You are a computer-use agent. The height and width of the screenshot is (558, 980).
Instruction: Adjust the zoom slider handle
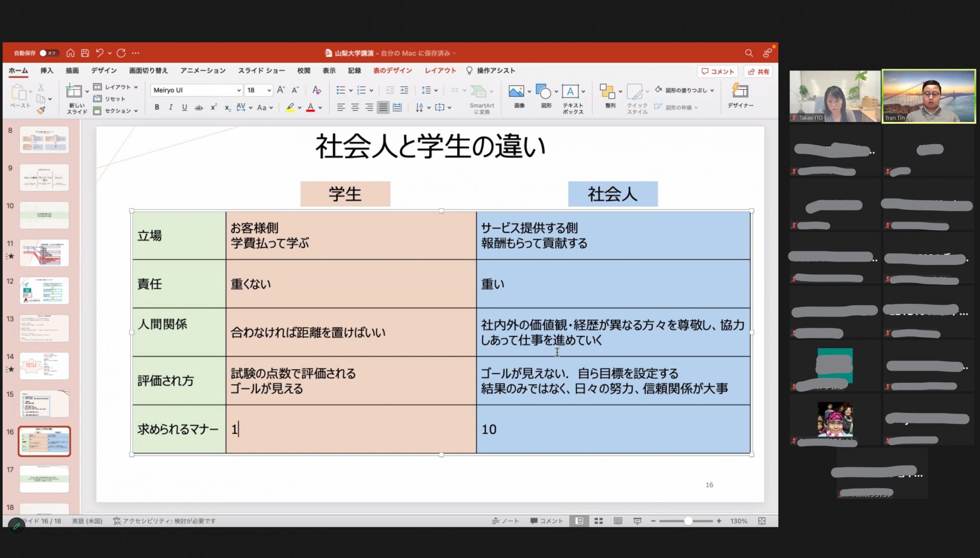coord(688,521)
